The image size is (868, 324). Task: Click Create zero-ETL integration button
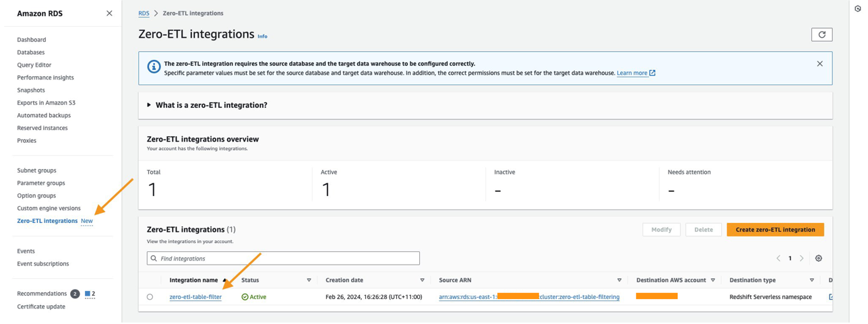pyautogui.click(x=775, y=230)
